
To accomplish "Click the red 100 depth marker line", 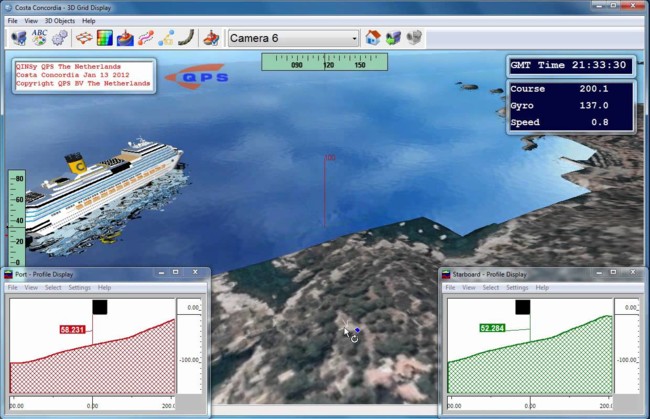I will coord(325,192).
